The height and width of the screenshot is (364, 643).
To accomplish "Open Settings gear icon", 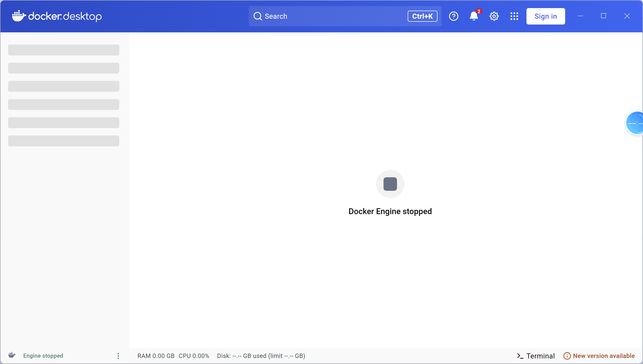I will [494, 16].
